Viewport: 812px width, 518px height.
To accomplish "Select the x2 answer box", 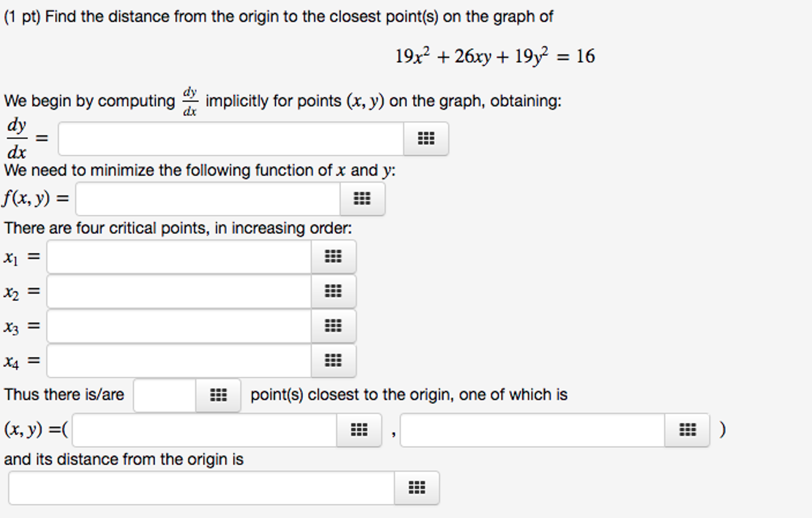I will (179, 291).
